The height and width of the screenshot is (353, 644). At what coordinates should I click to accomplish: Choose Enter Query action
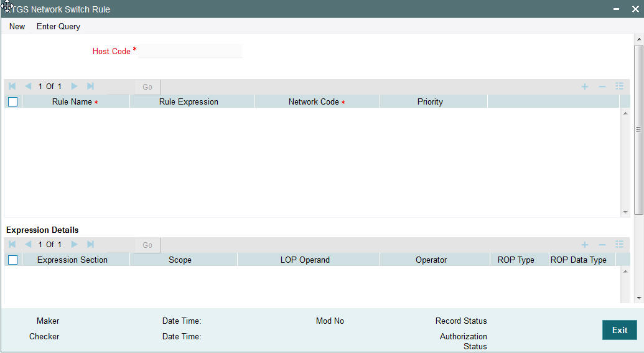pos(58,26)
